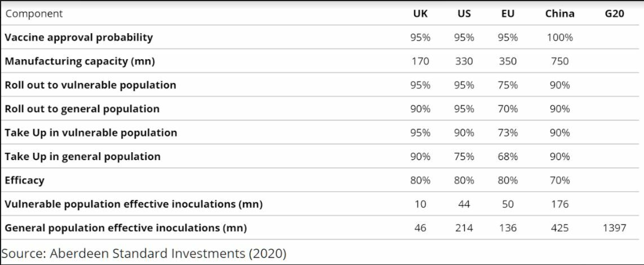The height and width of the screenshot is (265, 644).
Task: Click the G20 column header
Action: 614,14
